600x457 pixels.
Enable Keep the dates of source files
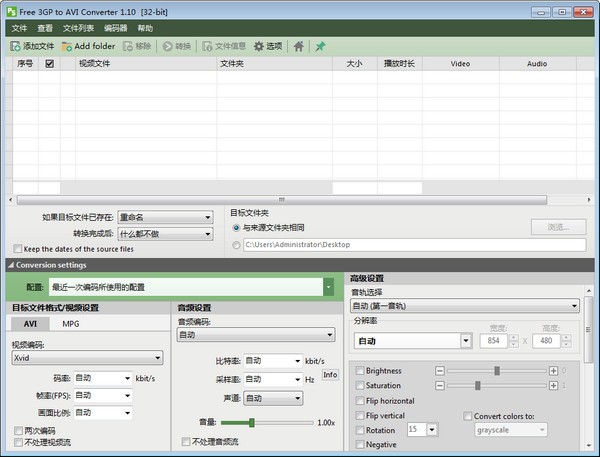pos(18,248)
